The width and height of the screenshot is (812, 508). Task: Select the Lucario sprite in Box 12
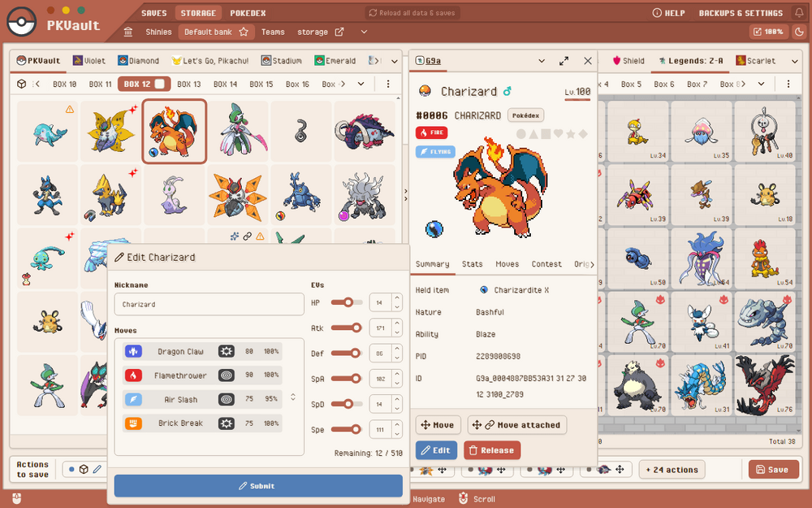pos(47,195)
